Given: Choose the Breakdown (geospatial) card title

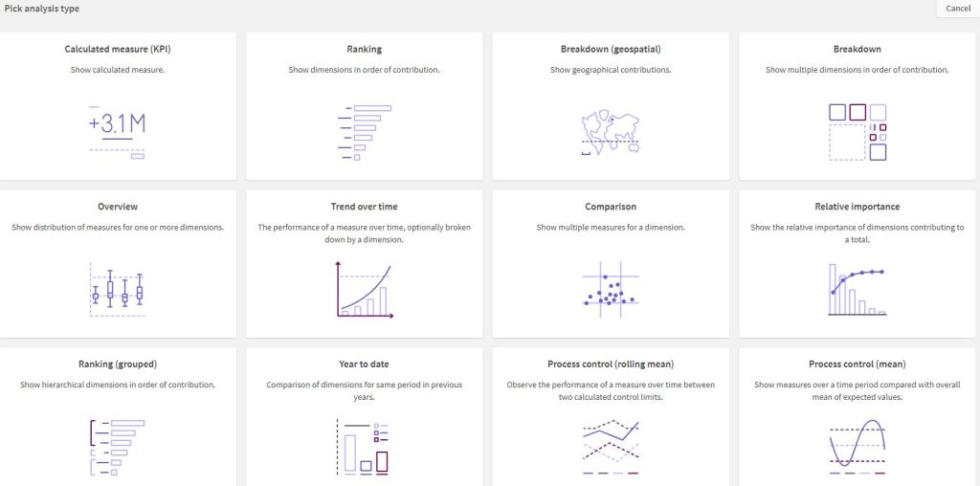Looking at the screenshot, I should (611, 49).
